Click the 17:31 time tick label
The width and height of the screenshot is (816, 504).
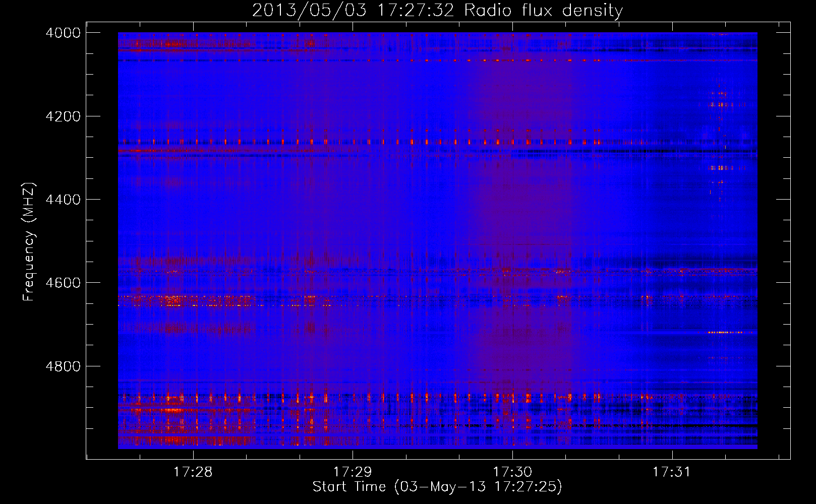tap(672, 472)
